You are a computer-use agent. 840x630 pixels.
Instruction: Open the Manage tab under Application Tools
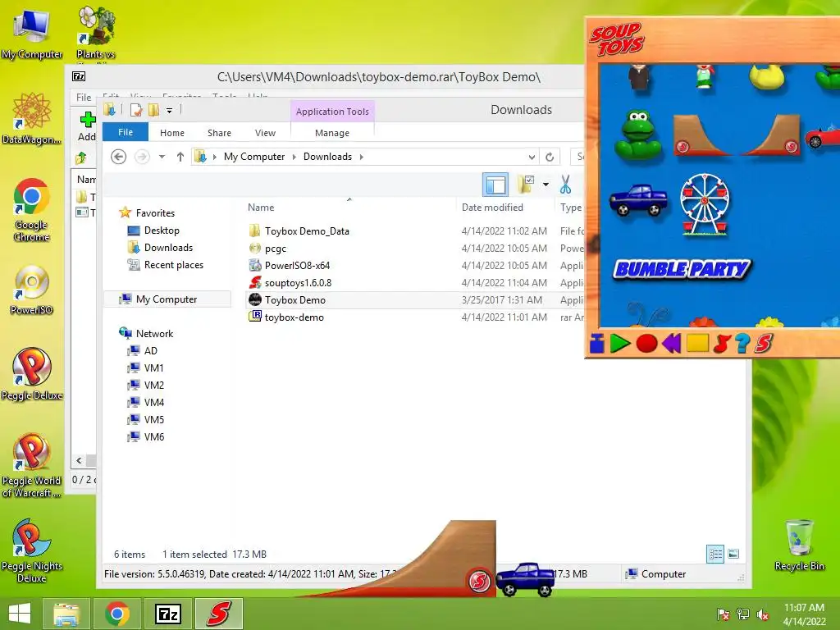[x=332, y=133]
